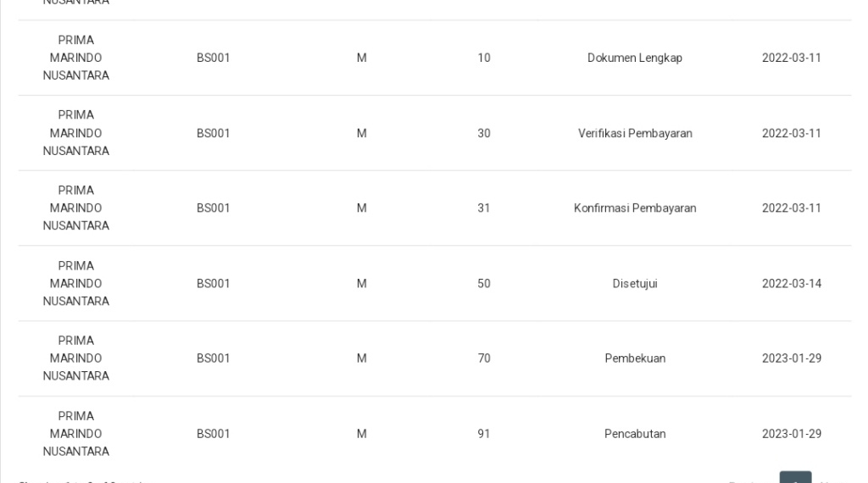Click status code 50 cell
868x483 pixels.
pyautogui.click(x=484, y=283)
